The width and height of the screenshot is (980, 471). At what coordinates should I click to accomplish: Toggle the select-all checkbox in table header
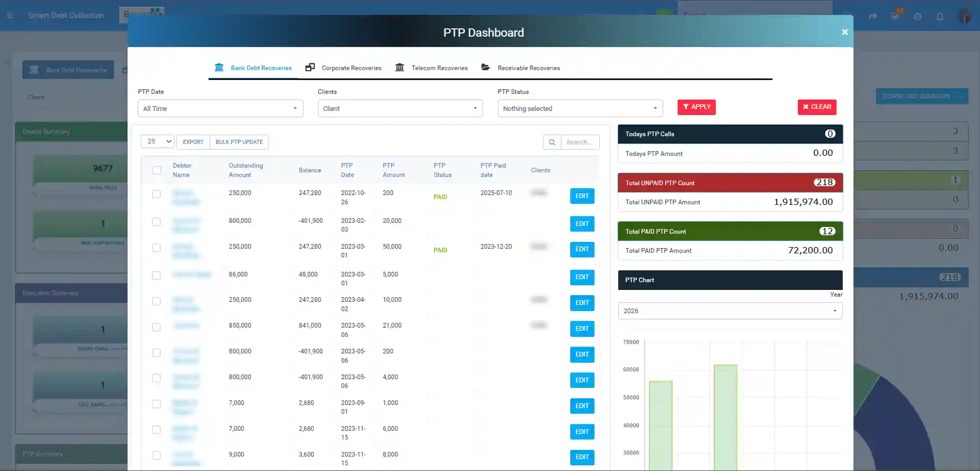pyautogui.click(x=157, y=170)
